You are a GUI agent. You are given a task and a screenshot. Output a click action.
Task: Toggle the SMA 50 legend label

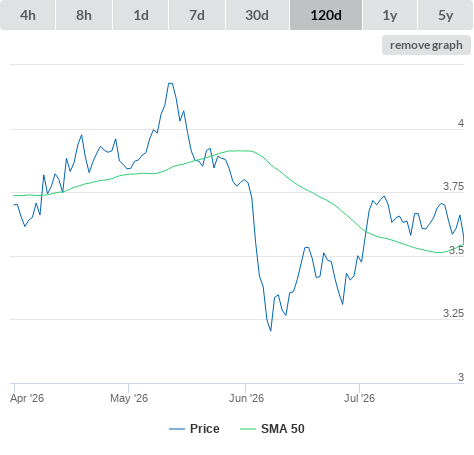click(283, 429)
